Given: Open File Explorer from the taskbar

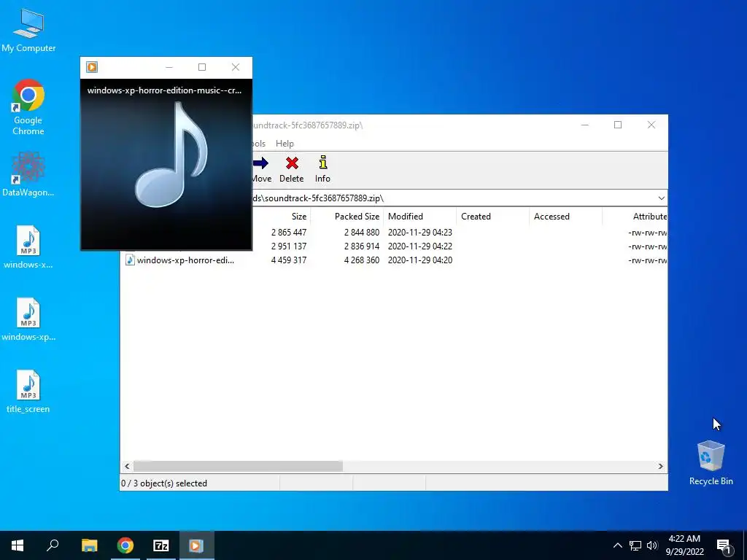Looking at the screenshot, I should pos(89,545).
